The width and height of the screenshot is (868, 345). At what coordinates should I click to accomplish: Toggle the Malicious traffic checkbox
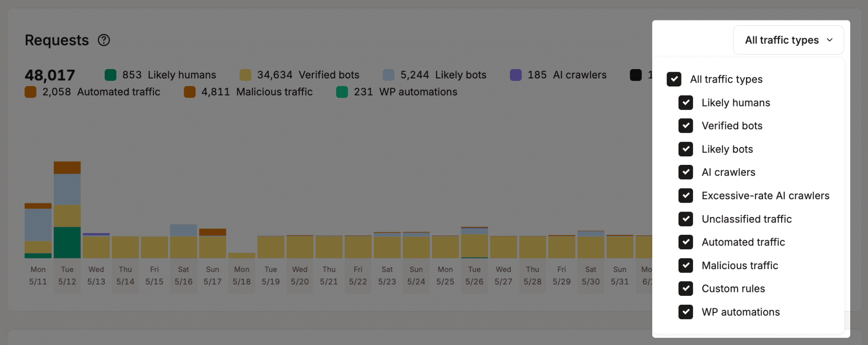point(686,266)
